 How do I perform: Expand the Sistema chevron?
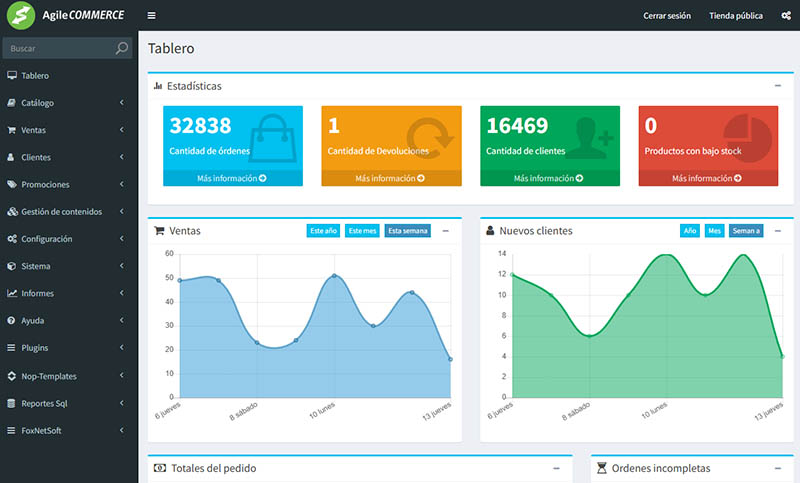121,266
